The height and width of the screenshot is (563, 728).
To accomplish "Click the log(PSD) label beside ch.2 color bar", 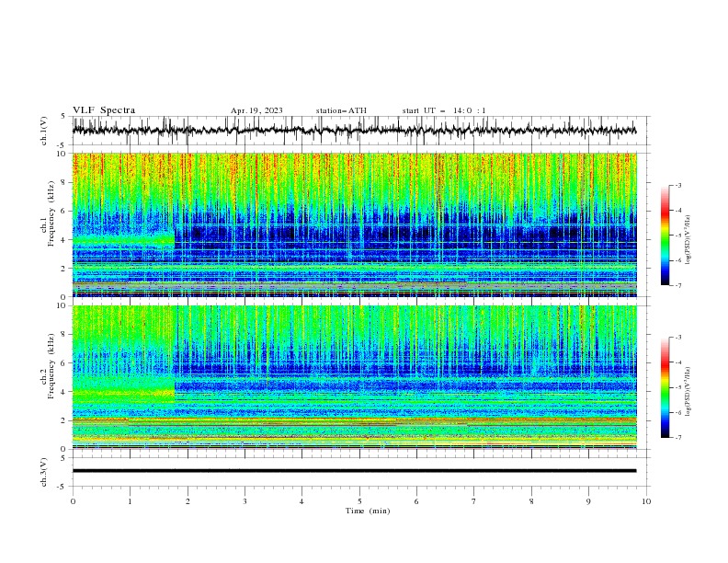I will pos(688,391).
